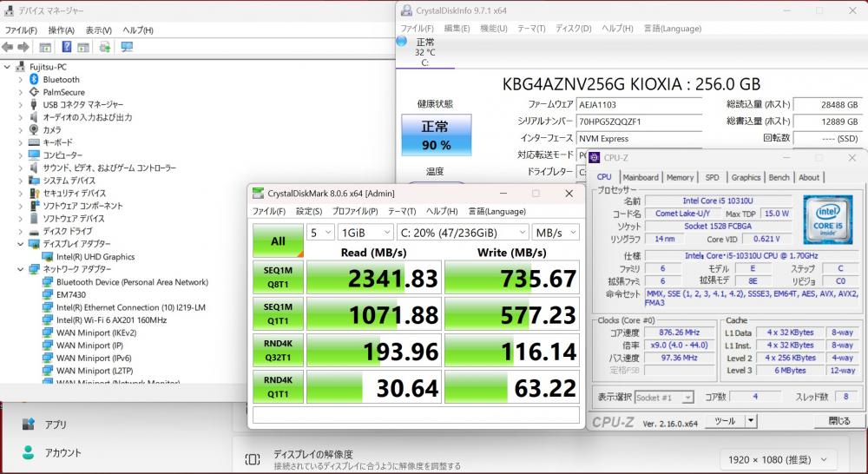Click the update driver toolbar icon in Device Manager

coord(105,47)
